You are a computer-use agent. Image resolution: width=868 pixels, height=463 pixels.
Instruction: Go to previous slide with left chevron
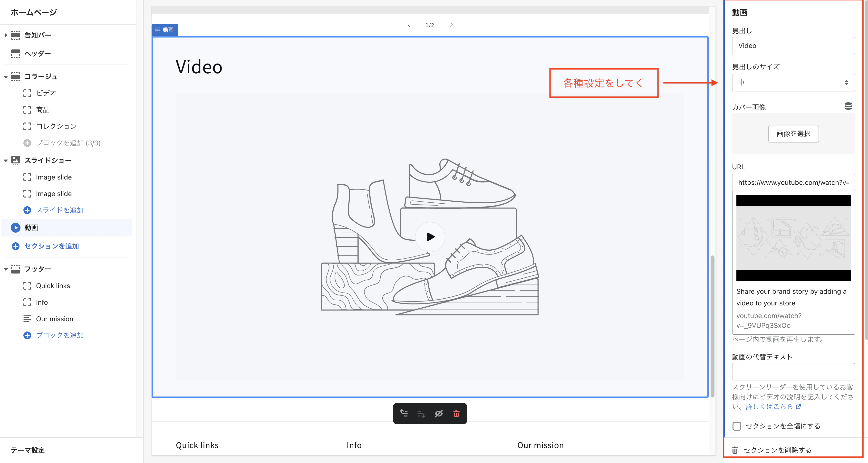[x=409, y=25]
